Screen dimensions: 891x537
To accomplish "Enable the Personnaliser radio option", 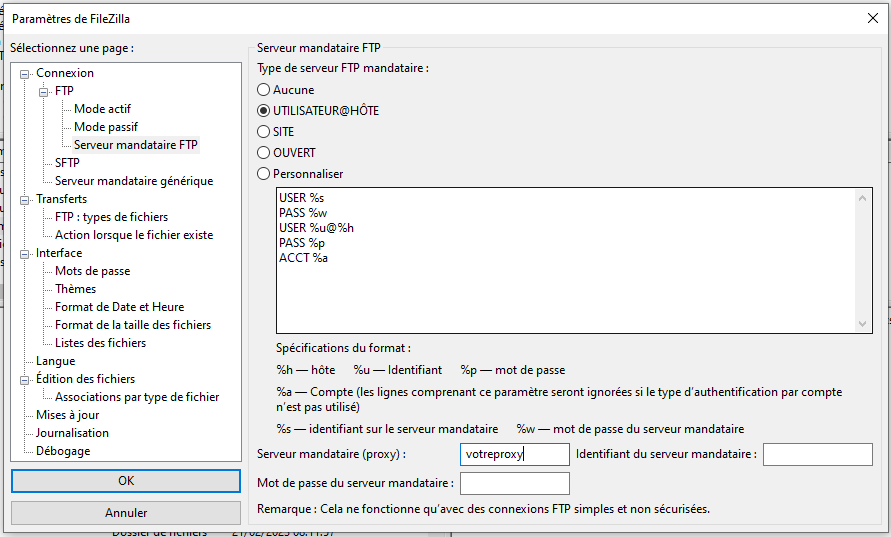I will click(x=264, y=174).
